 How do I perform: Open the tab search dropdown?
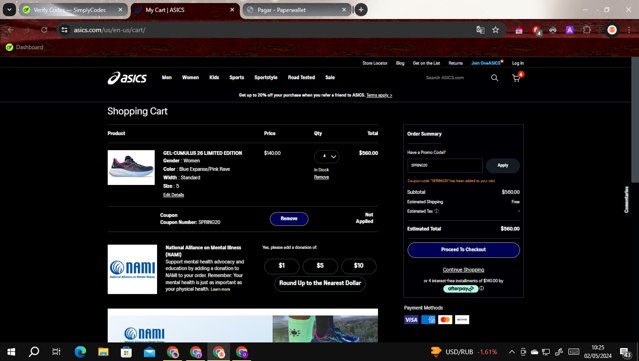pyautogui.click(x=9, y=10)
